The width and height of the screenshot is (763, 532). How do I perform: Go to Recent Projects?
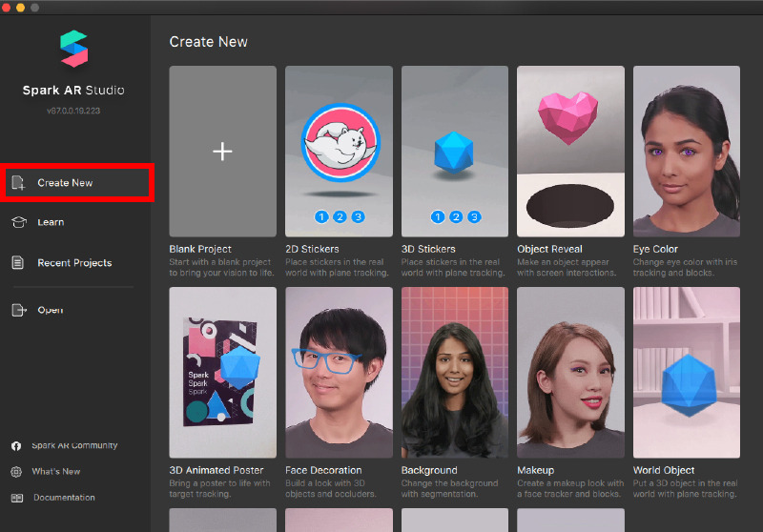[x=74, y=262]
